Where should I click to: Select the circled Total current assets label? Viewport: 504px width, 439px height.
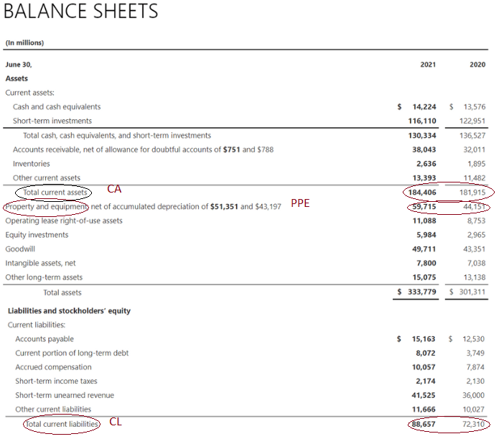pyautogui.click(x=55, y=193)
